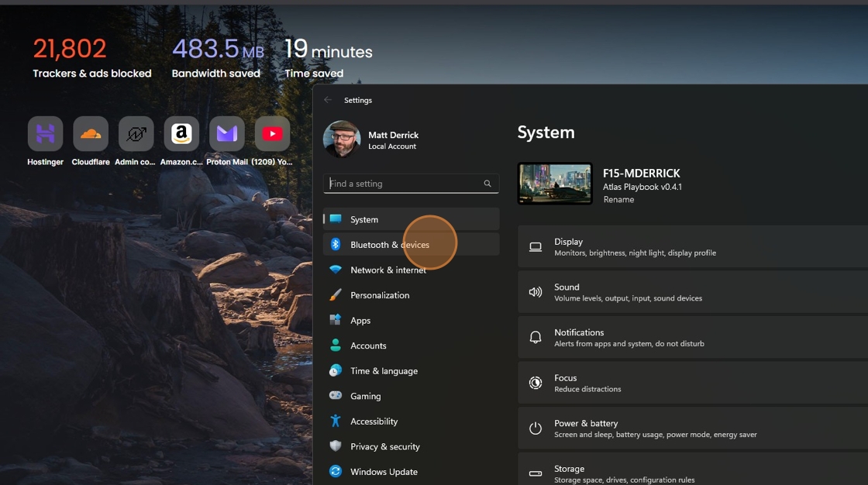Viewport: 868px width, 485px height.
Task: Click the Network wifi icon in sidebar
Action: [x=336, y=270]
